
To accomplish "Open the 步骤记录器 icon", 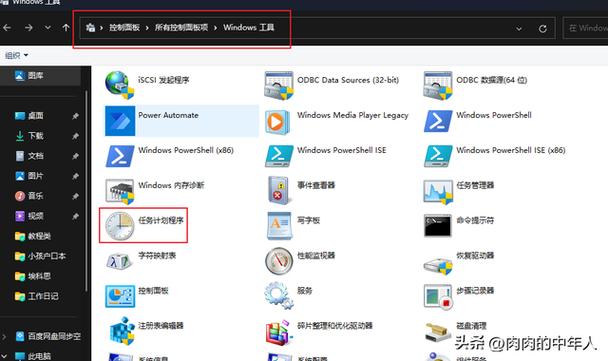I will tap(438, 297).
